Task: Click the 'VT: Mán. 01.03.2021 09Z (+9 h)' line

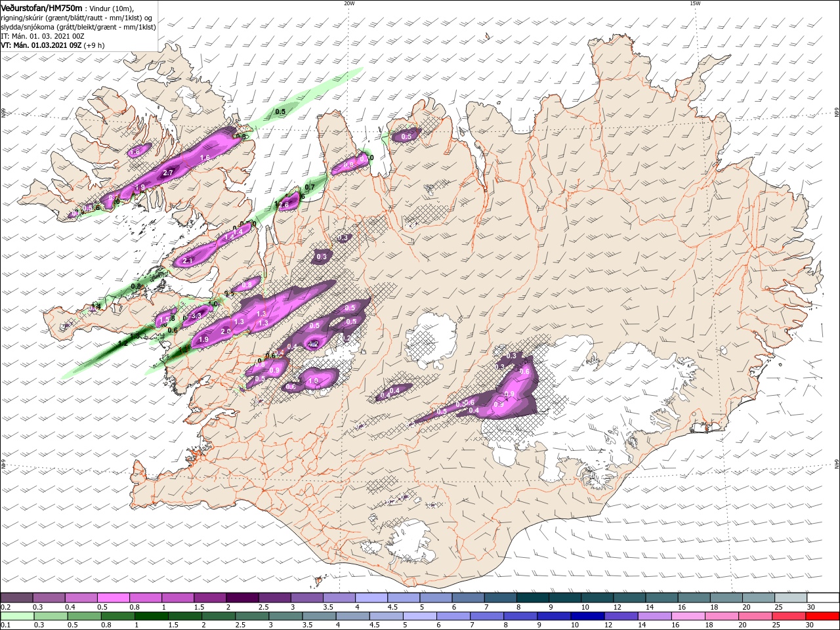Action: click(52, 45)
